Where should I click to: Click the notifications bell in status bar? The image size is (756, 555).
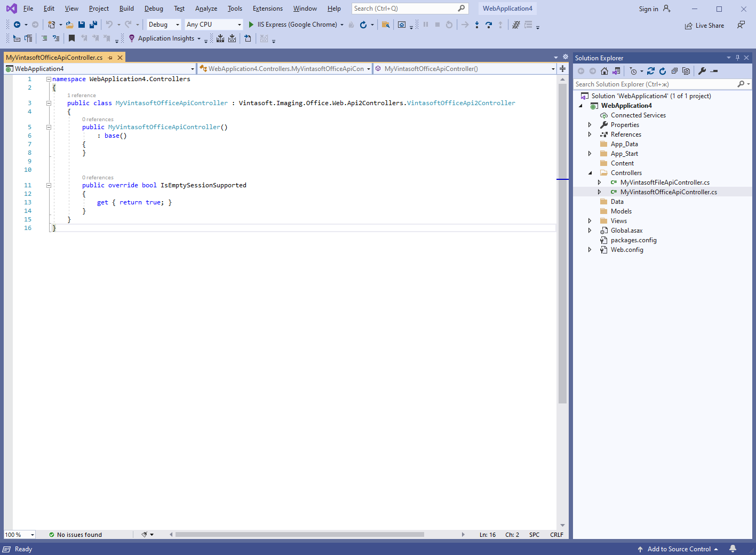pyautogui.click(x=733, y=549)
